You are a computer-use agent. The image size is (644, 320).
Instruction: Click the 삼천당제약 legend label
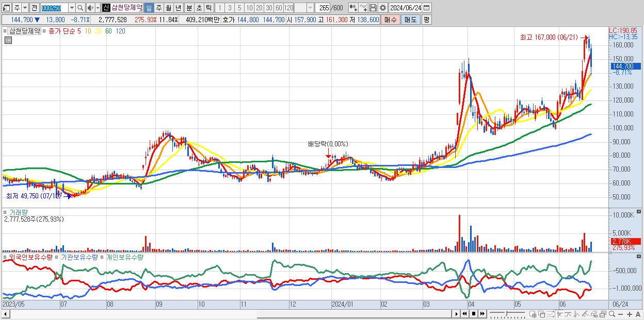click(26, 31)
